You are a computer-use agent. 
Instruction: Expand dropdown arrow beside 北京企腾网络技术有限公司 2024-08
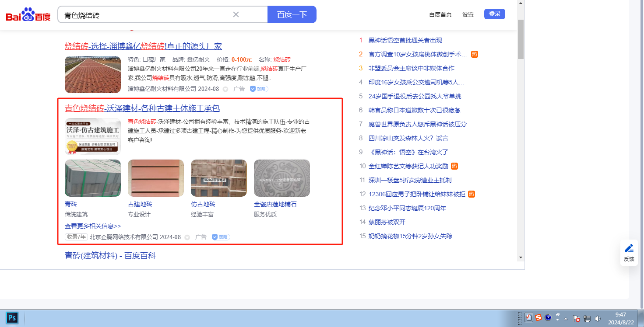(187, 237)
